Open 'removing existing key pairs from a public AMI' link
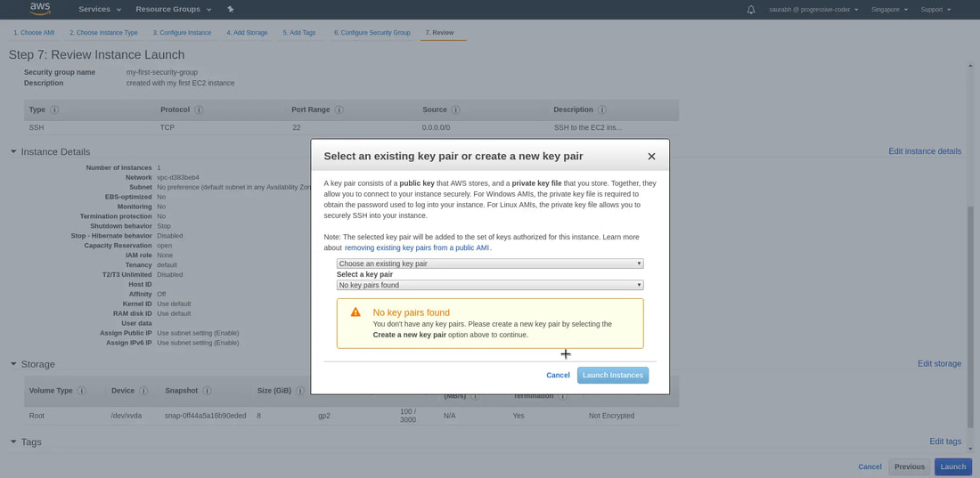Viewport: 980px width, 478px height. click(417, 248)
